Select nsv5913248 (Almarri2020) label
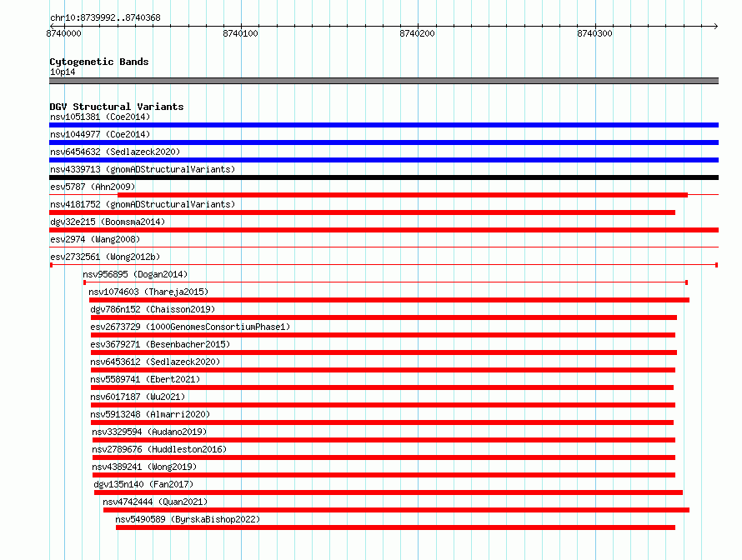 click(150, 414)
